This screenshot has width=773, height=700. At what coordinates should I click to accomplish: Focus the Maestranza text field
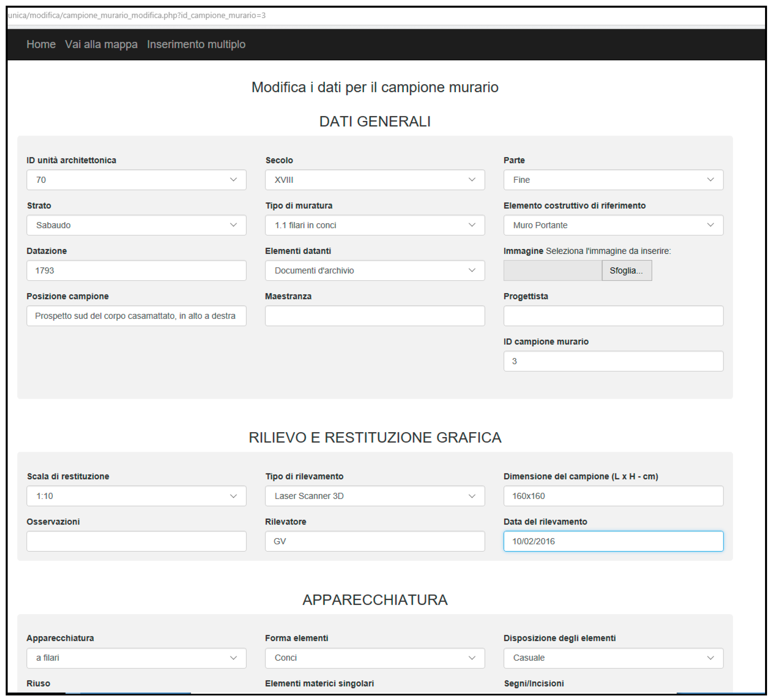375,316
